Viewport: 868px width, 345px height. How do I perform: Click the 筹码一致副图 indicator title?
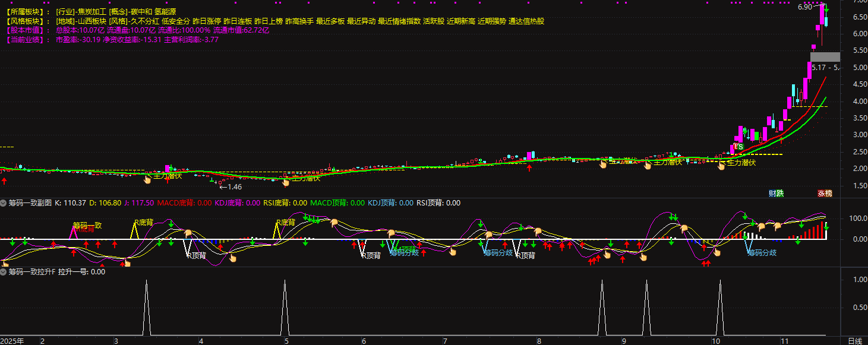30,203
